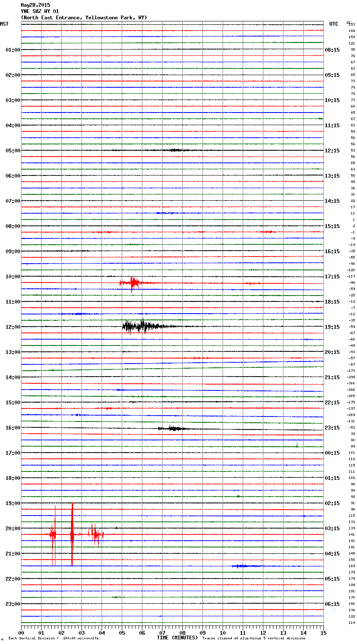Select the 19:00 MST time label

click(13, 503)
